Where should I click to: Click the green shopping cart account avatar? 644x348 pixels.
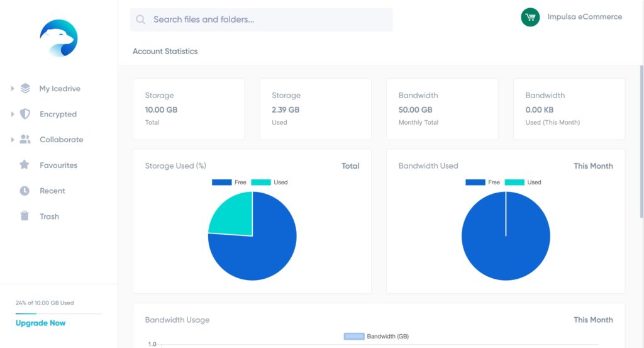tap(530, 17)
